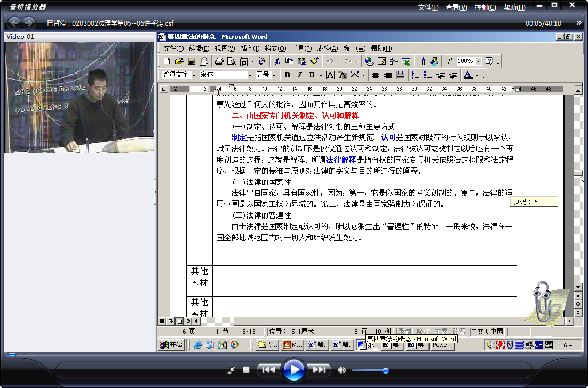Toggle Italic formatting in Word
Viewport: 588px width, 388px height.
click(x=299, y=75)
